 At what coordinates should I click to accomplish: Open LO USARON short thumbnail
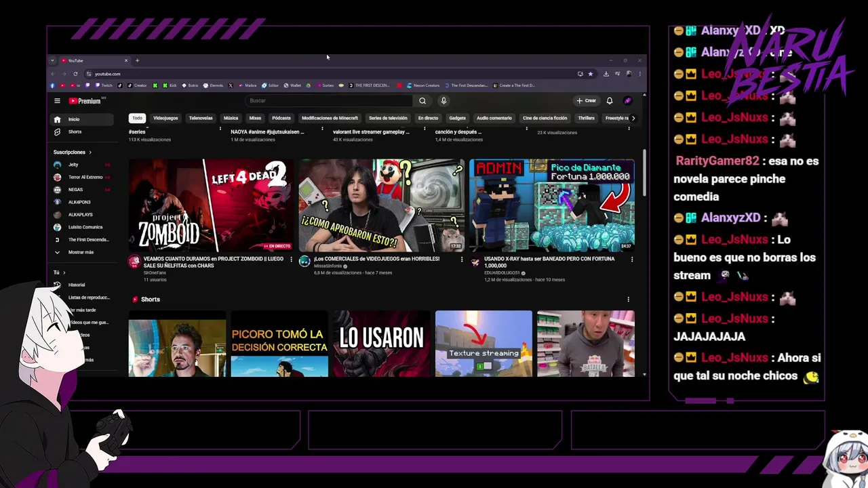382,344
